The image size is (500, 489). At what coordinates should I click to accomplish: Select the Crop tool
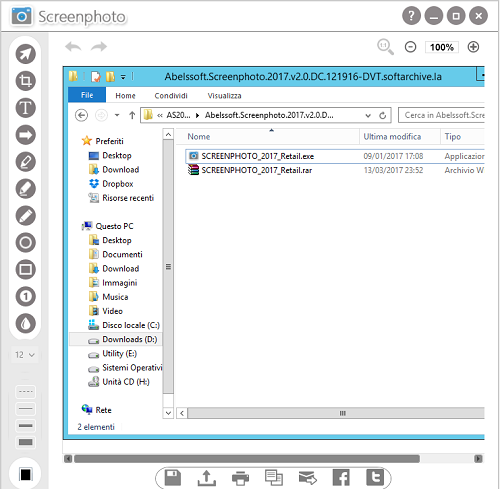(26, 81)
